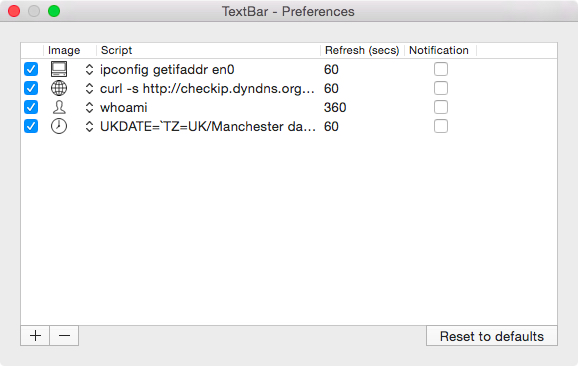Turn on notification for ipconfig script
The height and width of the screenshot is (366, 578).
click(441, 69)
